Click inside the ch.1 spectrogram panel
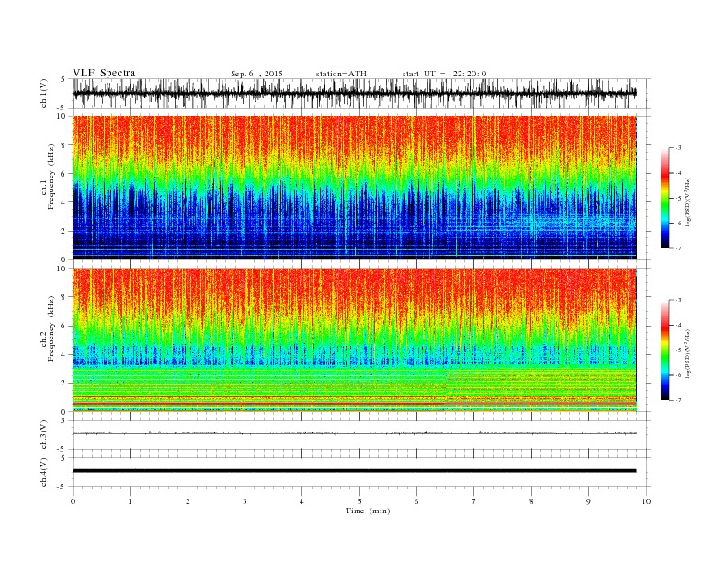 point(355,188)
